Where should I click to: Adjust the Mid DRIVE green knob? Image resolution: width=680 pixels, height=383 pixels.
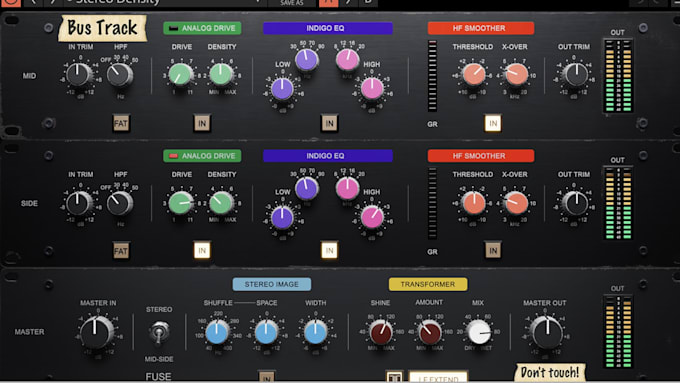180,75
